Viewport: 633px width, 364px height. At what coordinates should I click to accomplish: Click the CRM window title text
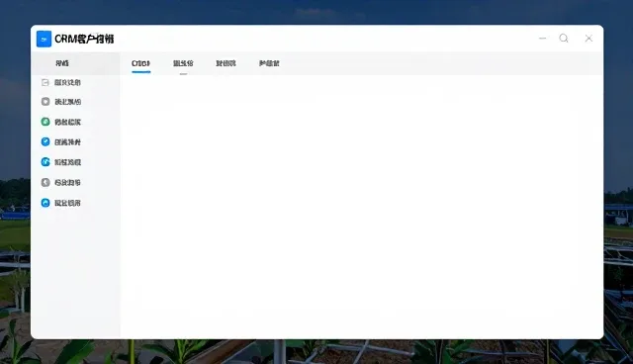point(84,40)
